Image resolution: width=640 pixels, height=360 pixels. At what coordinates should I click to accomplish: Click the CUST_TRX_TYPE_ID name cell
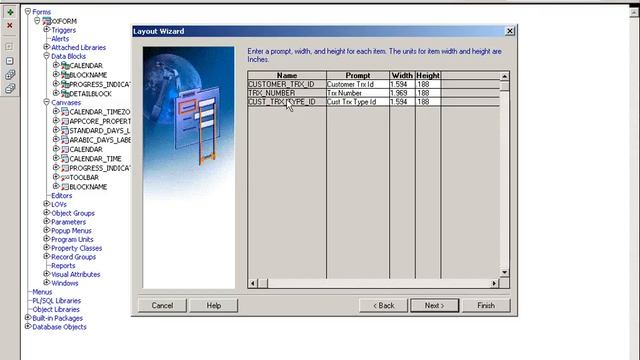click(287, 102)
